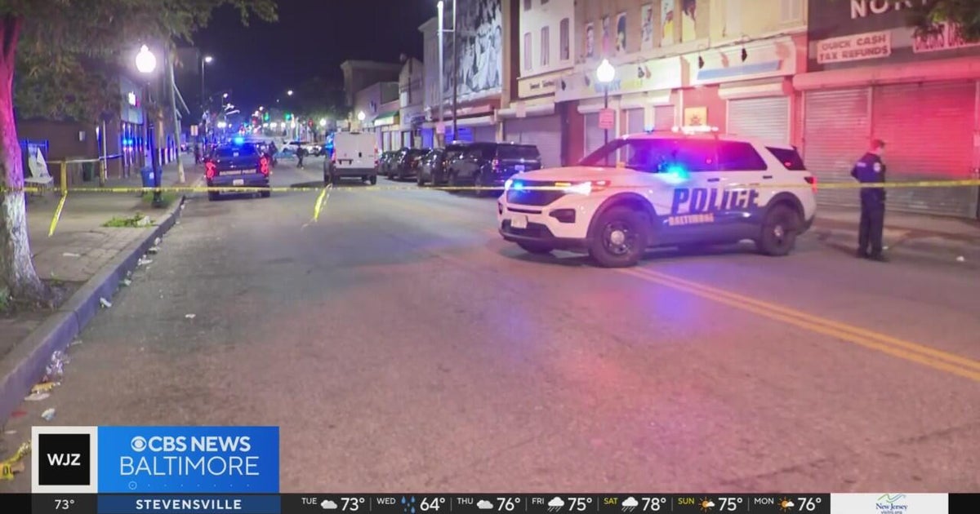Click Sunday's partly sunny weather icon
The image size is (980, 514).
tap(706, 504)
